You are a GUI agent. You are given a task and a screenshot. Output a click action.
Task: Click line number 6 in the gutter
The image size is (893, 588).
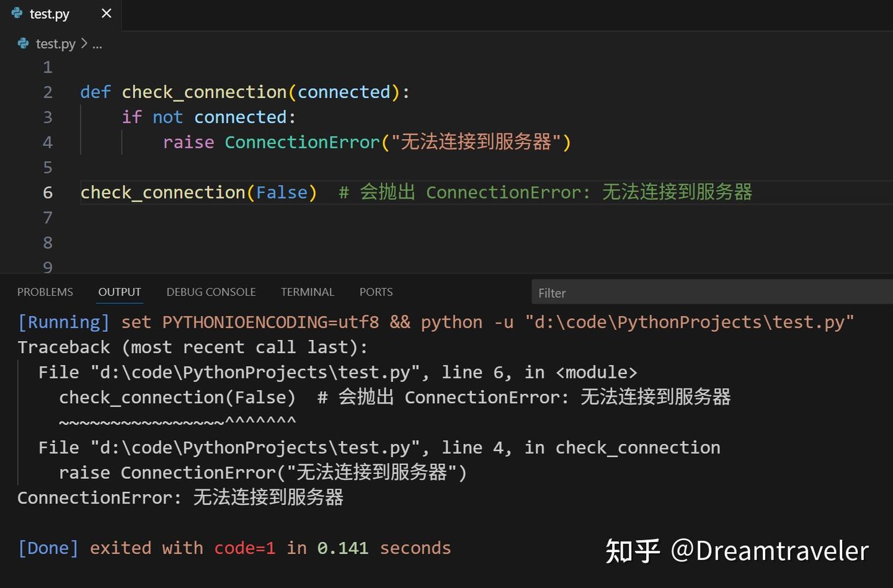[x=47, y=192]
